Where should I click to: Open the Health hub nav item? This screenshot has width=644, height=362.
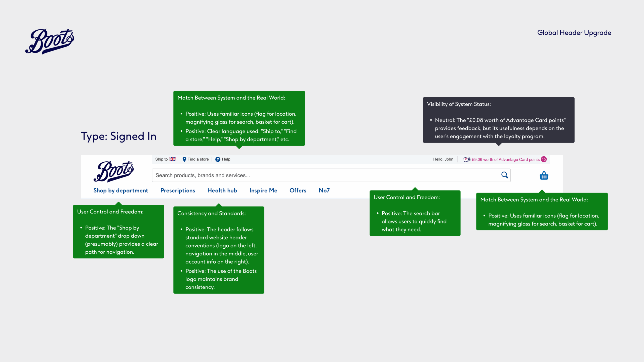pyautogui.click(x=222, y=191)
